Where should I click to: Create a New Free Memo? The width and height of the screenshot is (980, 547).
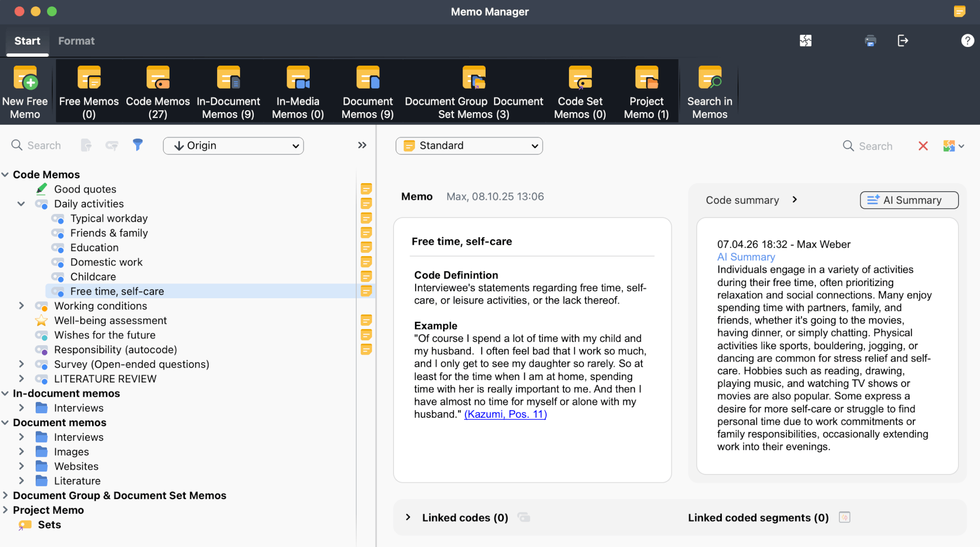point(25,91)
